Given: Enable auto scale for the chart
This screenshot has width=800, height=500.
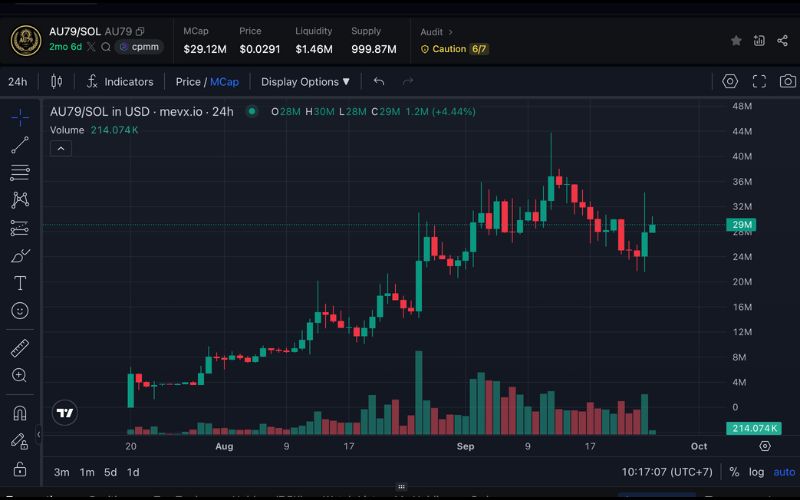Looking at the screenshot, I should coord(784,472).
